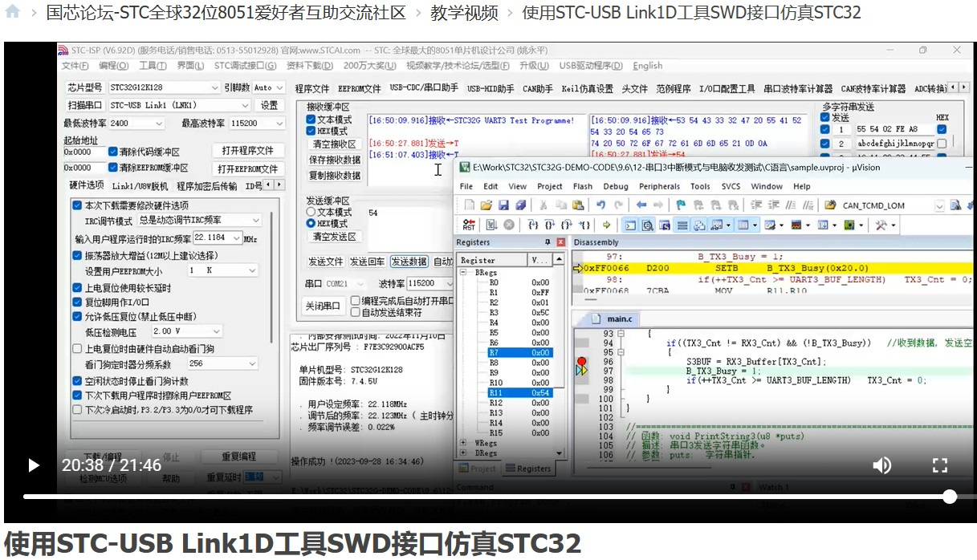Toggle 复位脚用作I/O口 checkbox
Screen dimensions: 977x560
tap(78, 302)
